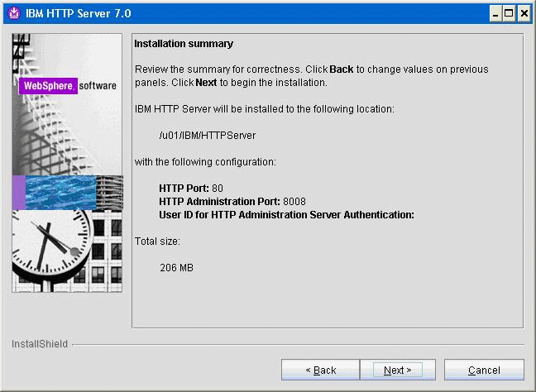Click the 'HTTP Administration Port: 8008' line

coord(232,202)
